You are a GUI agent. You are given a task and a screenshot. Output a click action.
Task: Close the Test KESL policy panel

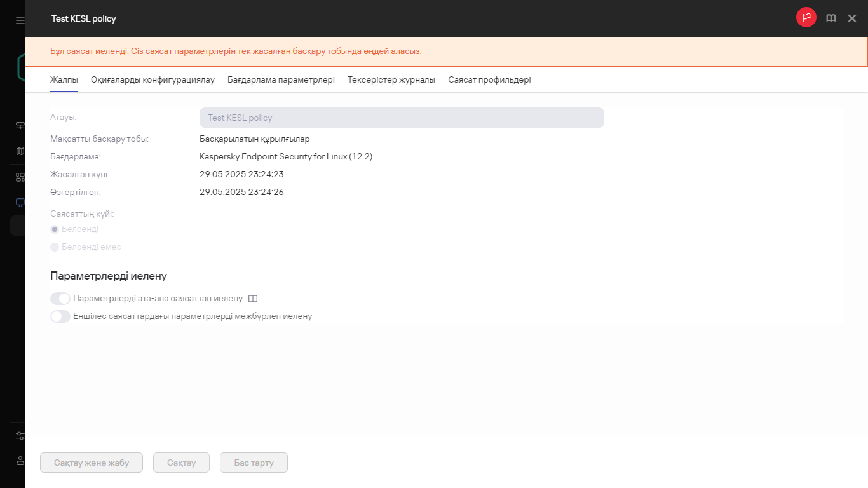click(852, 18)
